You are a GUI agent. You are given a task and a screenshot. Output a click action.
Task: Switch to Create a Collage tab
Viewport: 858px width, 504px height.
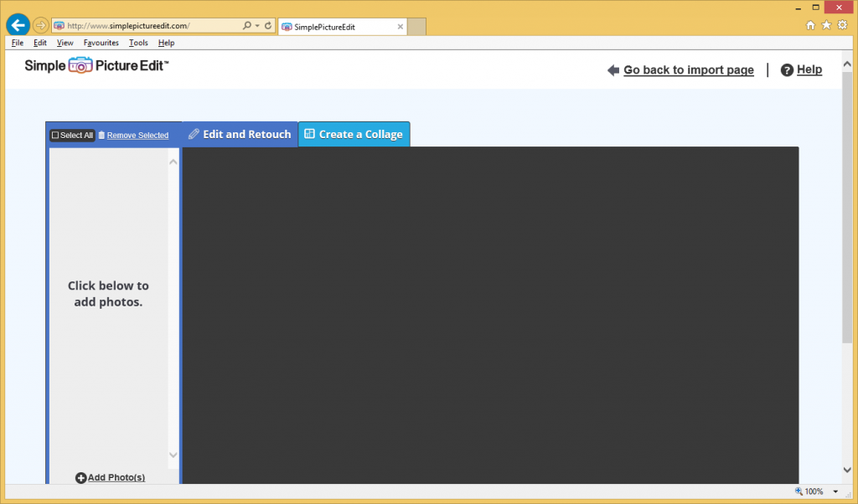coord(354,135)
